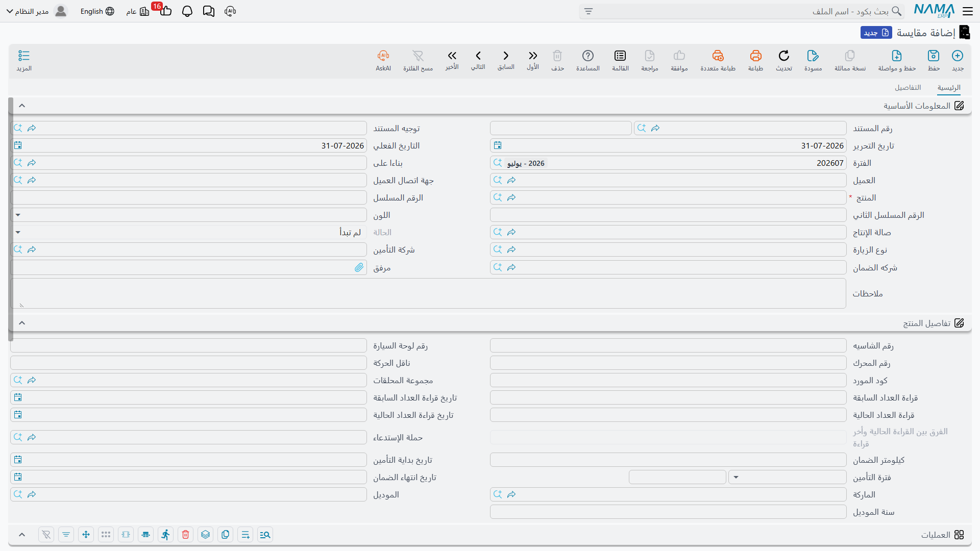
Task: Switch to the الرئيسية tab
Action: [x=949, y=88]
